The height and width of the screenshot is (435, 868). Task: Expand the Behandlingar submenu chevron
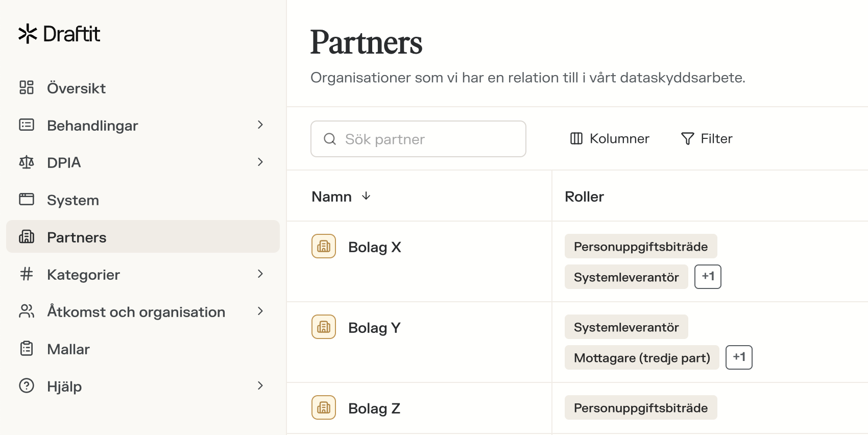[260, 125]
